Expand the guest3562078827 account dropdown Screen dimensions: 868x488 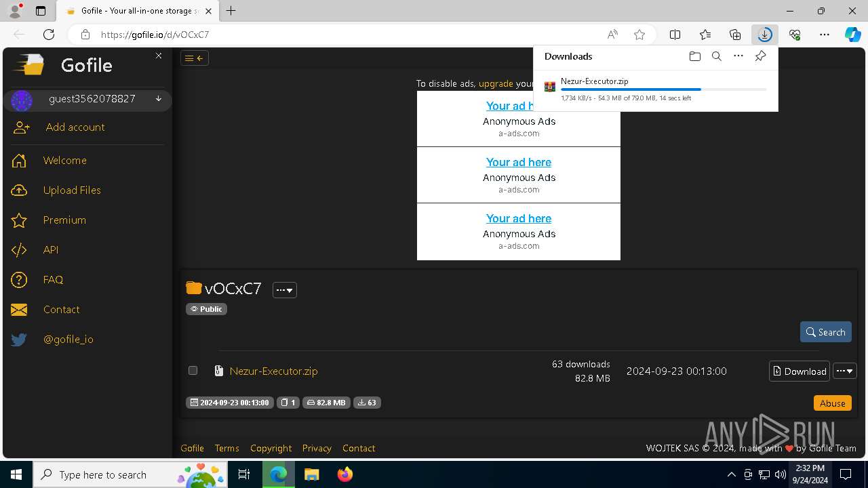click(x=159, y=99)
